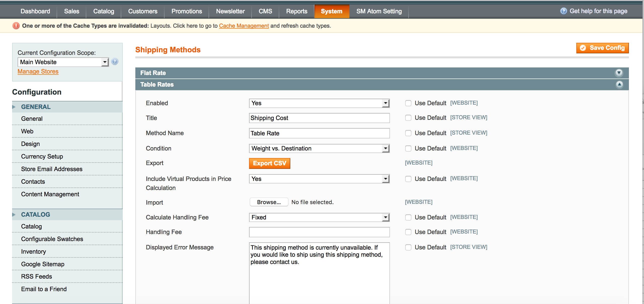Image resolution: width=644 pixels, height=304 pixels.
Task: Click the Table Rates section header
Action: coord(382,85)
